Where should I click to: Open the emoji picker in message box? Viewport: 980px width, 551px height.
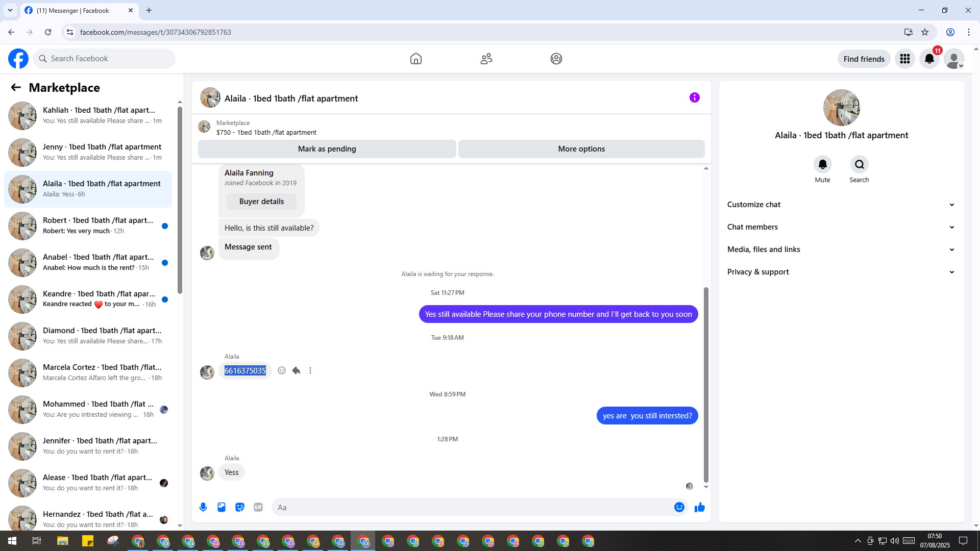click(x=679, y=507)
